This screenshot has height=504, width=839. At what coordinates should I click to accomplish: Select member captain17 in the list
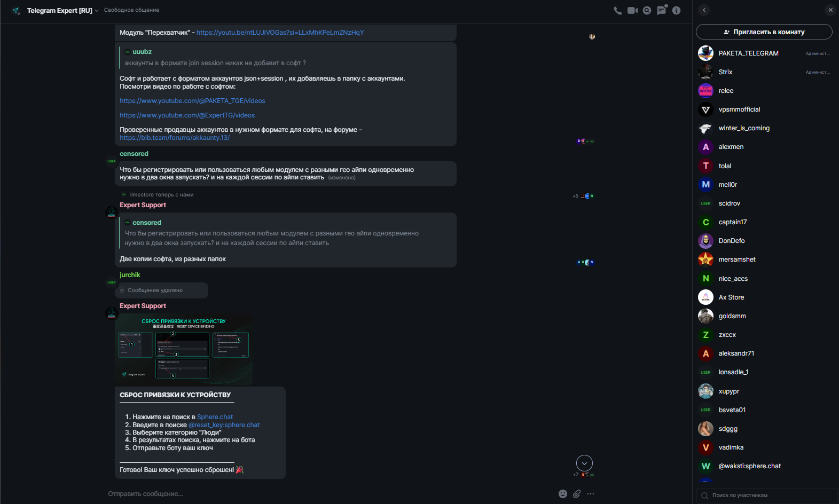pos(765,222)
